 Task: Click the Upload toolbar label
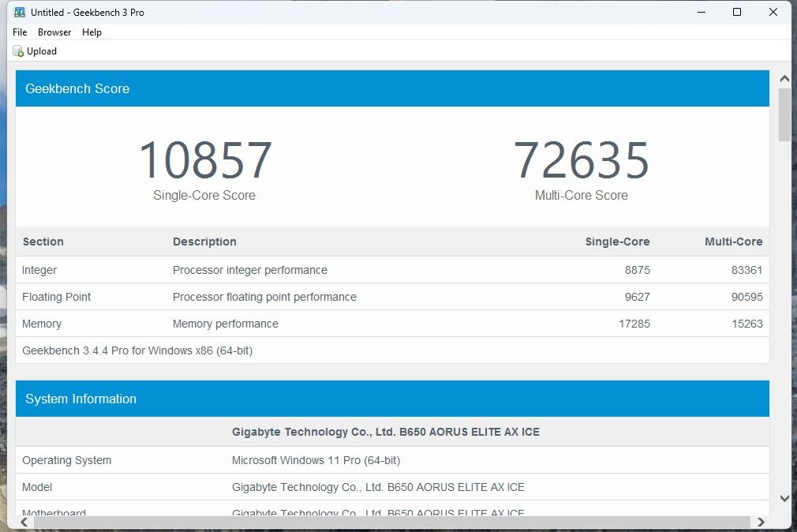42,51
